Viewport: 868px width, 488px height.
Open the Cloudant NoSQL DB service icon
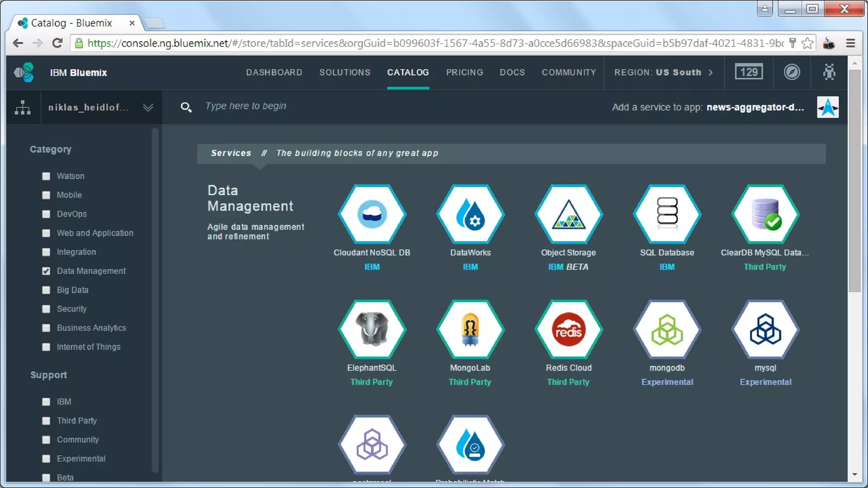point(372,214)
